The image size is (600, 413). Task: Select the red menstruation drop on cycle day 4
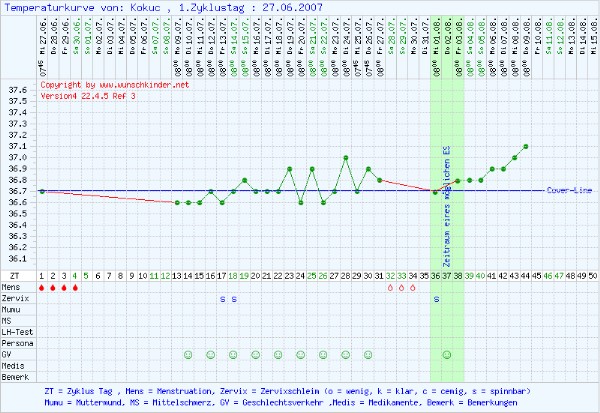tap(77, 288)
